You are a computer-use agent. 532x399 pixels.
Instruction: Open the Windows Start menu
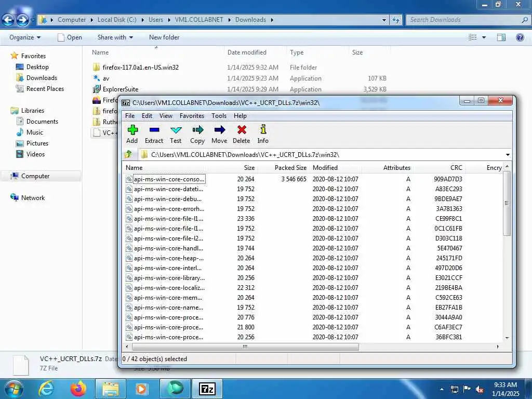coord(14,389)
